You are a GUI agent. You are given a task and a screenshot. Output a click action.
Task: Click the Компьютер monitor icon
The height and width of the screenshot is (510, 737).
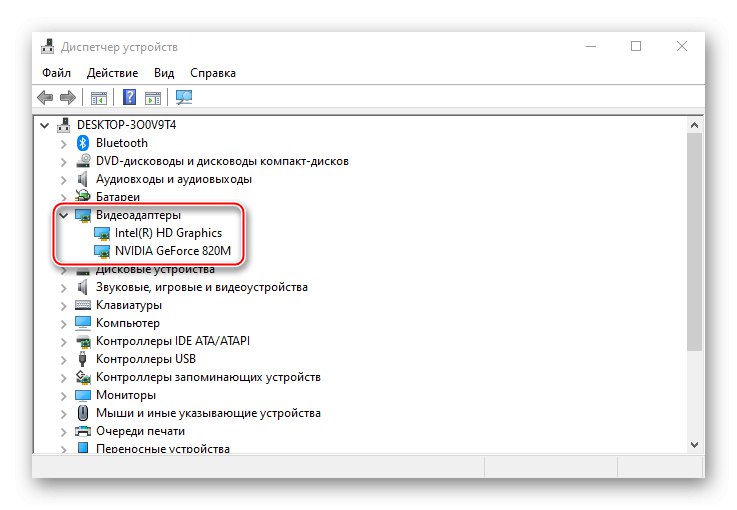[x=83, y=323]
